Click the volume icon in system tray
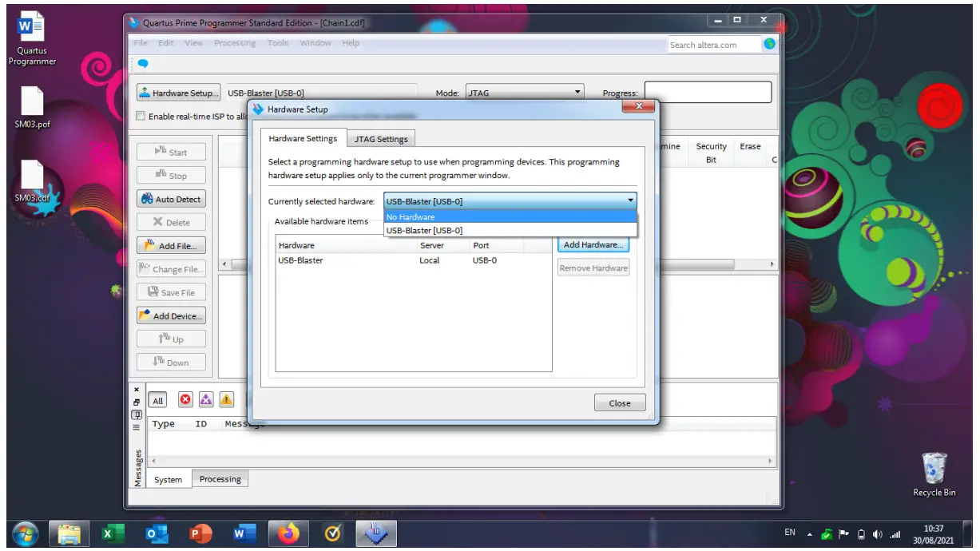This screenshot has height=551, width=980. tap(878, 534)
